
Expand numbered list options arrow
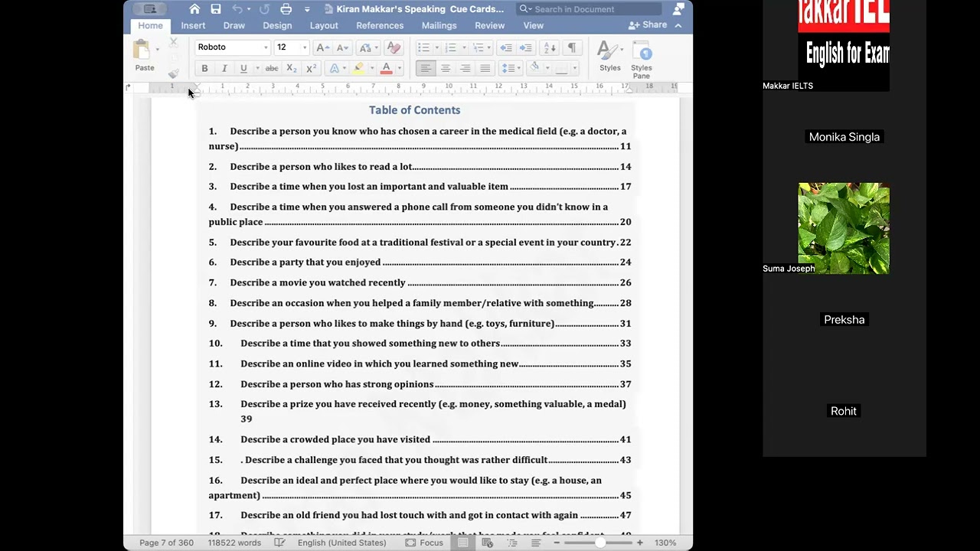pyautogui.click(x=463, y=48)
